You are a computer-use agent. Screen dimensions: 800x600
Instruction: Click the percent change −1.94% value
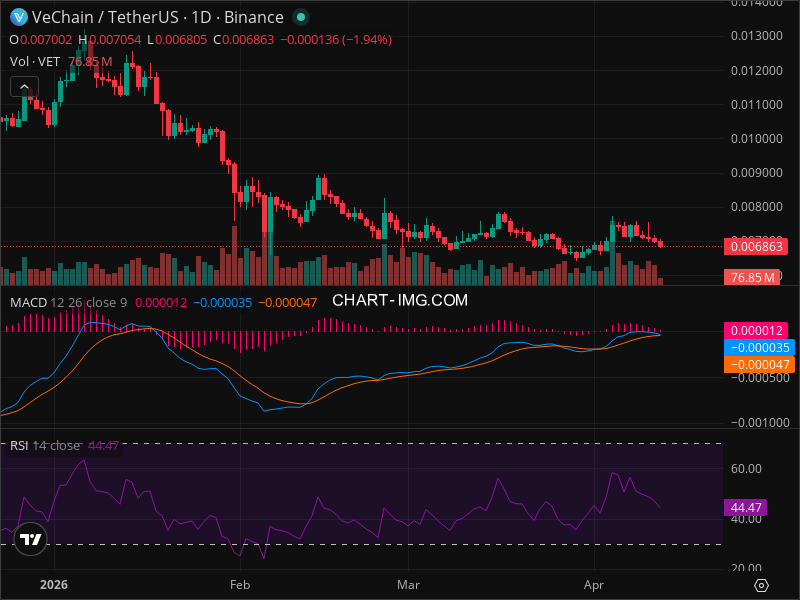(367, 40)
